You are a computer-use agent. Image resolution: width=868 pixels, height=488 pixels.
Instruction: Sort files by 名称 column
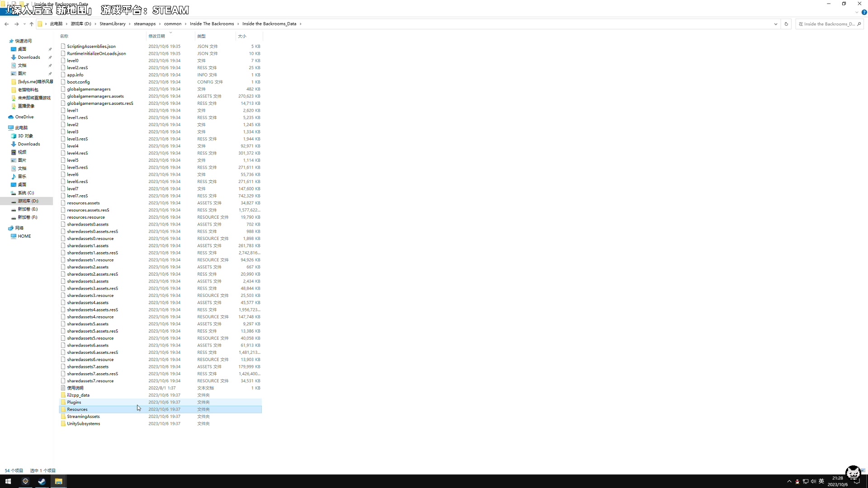[x=64, y=36]
